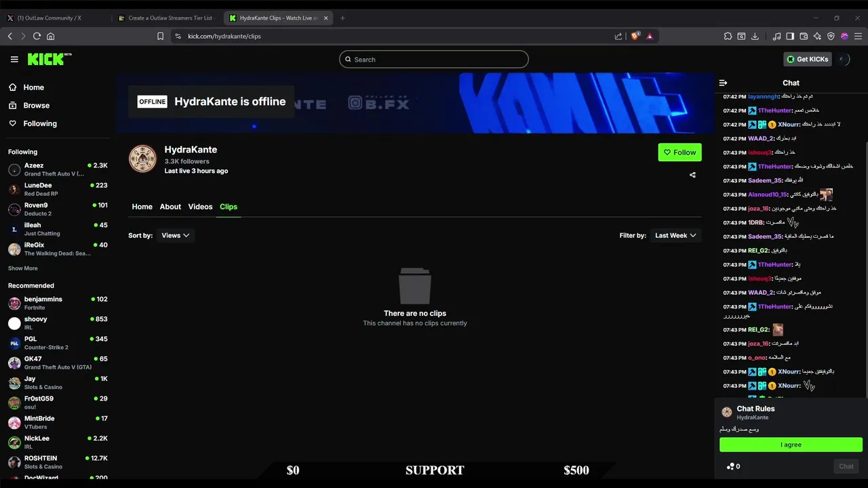Click the Instagram icon in the banner

(x=355, y=103)
